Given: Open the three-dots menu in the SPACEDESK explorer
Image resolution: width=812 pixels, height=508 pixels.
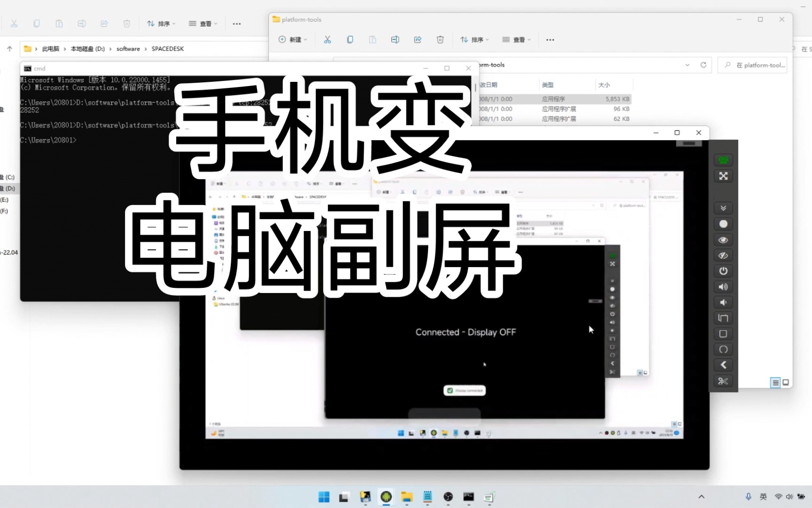Looking at the screenshot, I should point(237,24).
